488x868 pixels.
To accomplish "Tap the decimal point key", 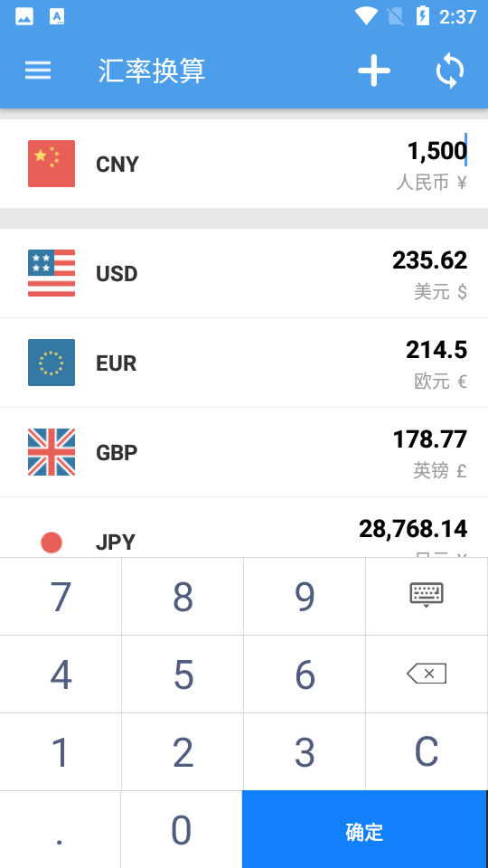I will coord(61,829).
